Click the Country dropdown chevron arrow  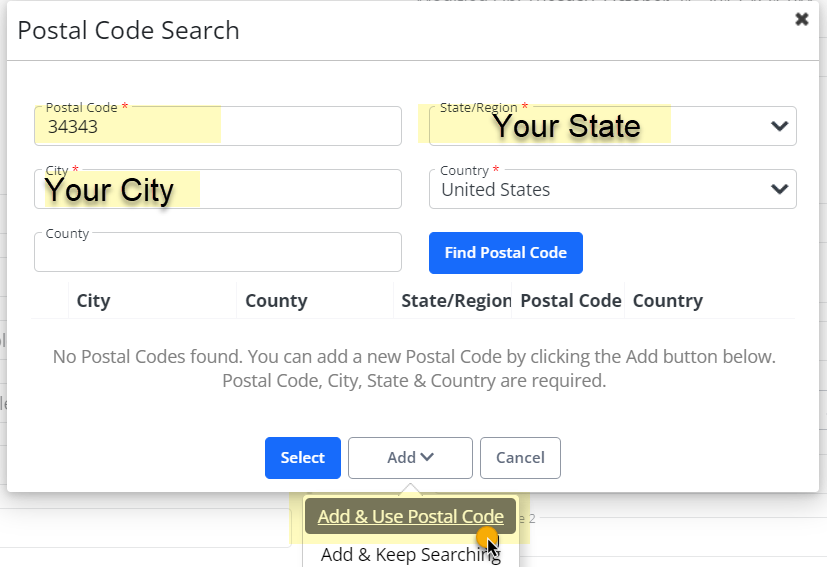(x=779, y=189)
